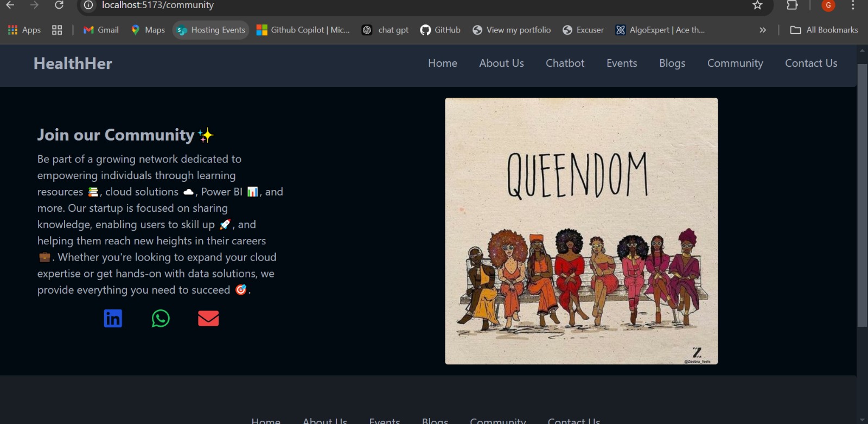The width and height of the screenshot is (868, 424).
Task: Click the HealthHer site logo
Action: click(73, 64)
